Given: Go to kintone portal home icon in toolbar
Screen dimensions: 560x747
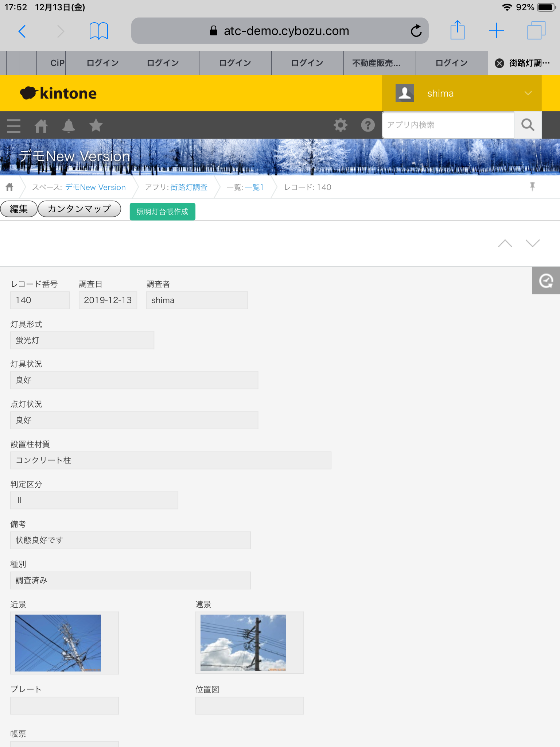Looking at the screenshot, I should point(41,126).
